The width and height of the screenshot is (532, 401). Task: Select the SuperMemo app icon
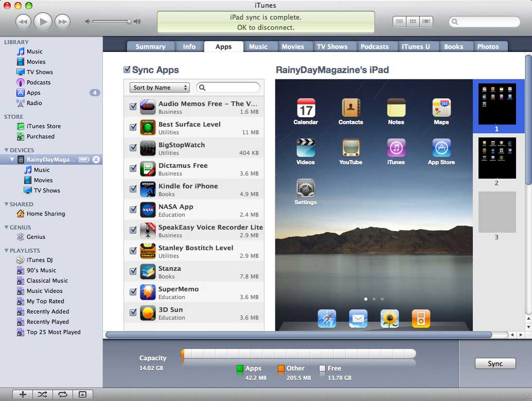click(148, 292)
